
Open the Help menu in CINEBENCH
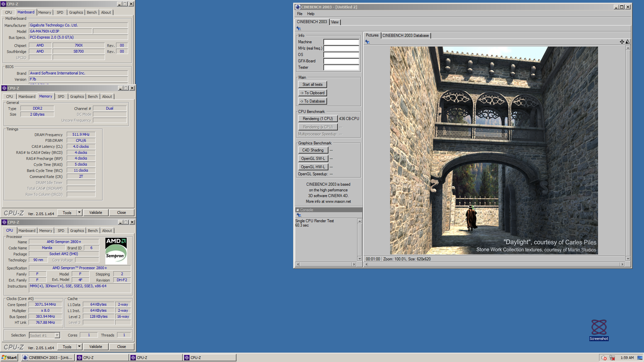pos(311,14)
